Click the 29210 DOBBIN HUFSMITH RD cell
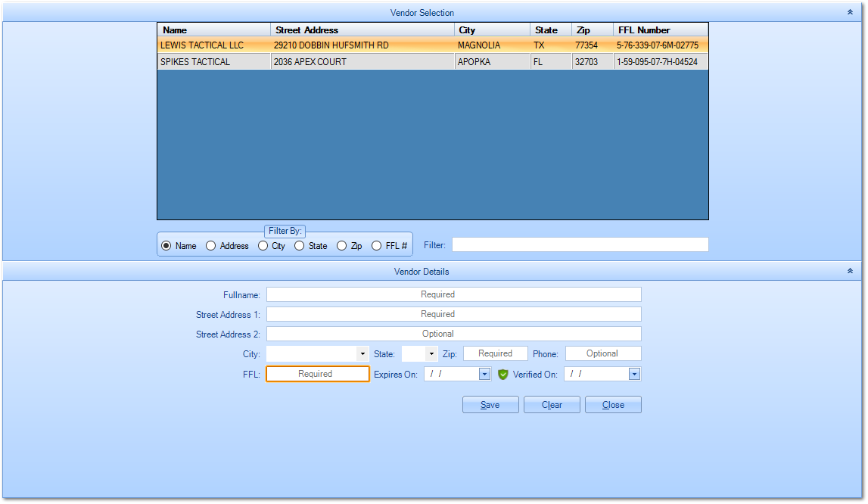 click(x=362, y=45)
